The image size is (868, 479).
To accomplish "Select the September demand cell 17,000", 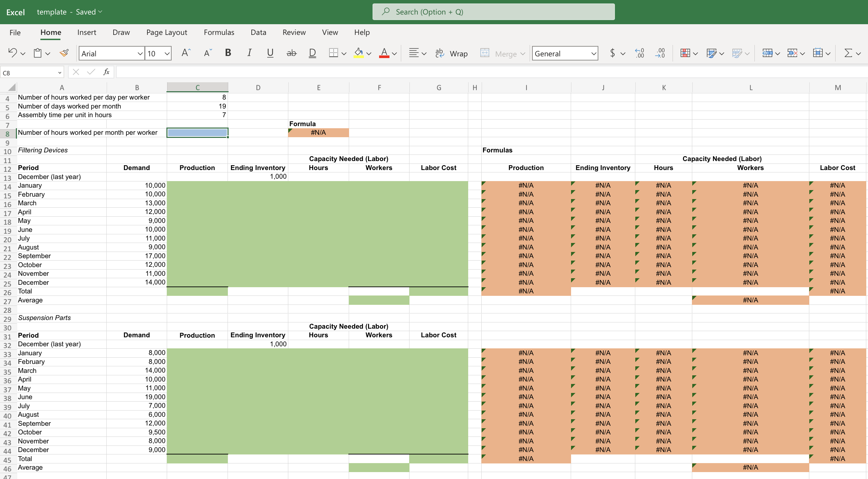I will [x=137, y=256].
